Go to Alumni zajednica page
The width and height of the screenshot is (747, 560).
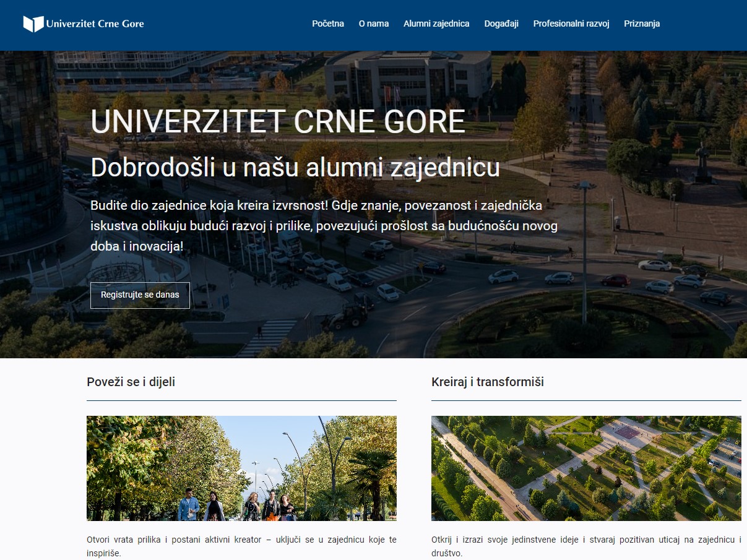pos(436,24)
